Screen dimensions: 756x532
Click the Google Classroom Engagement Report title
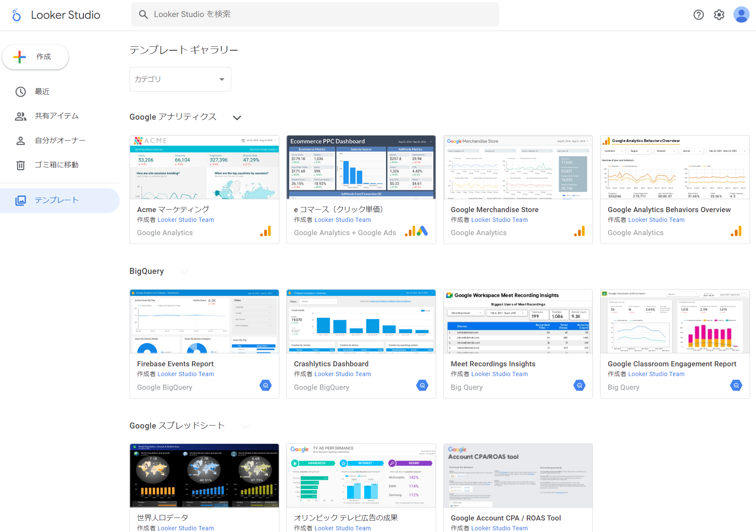(672, 364)
